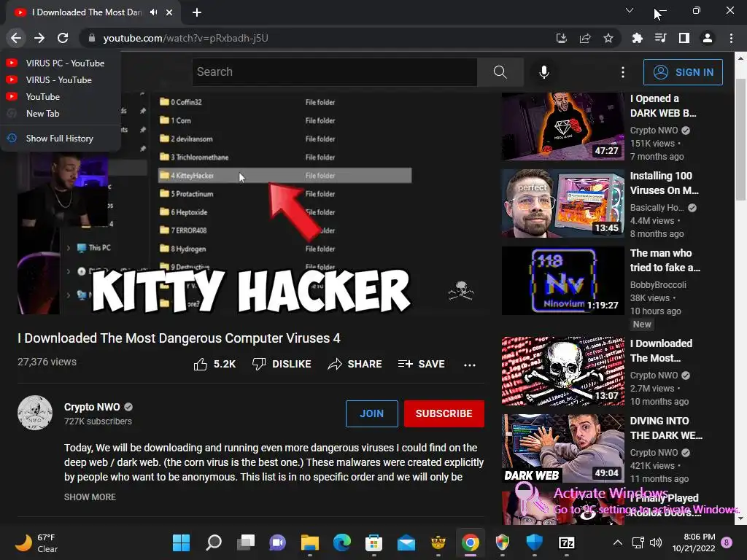Open Windows taskbar Search

click(214, 542)
